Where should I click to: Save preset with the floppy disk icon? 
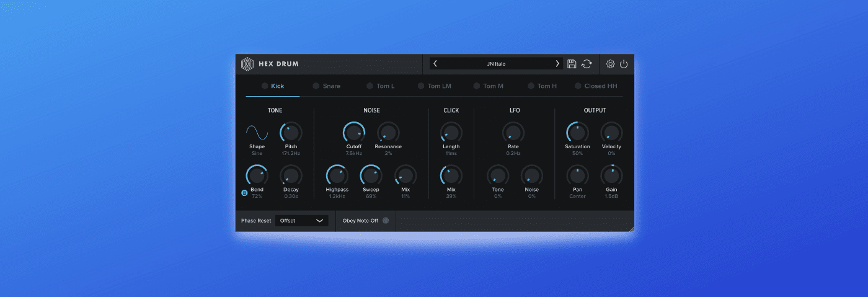[572, 64]
